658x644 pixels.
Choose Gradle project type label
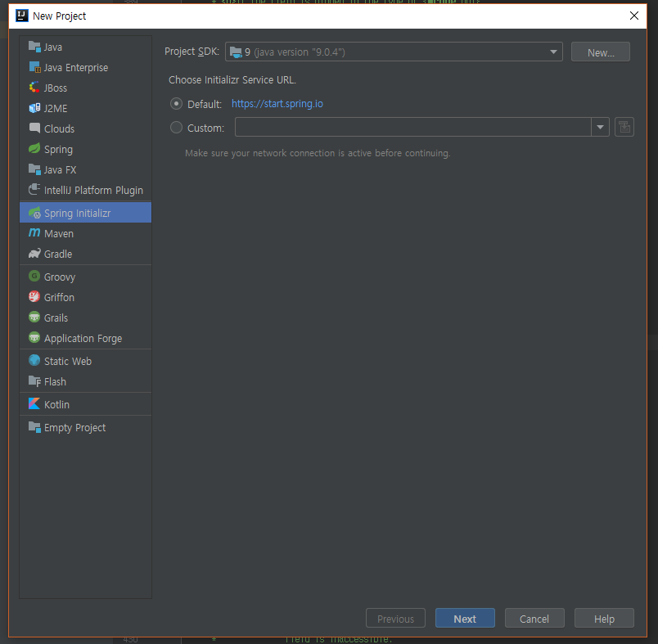click(58, 254)
